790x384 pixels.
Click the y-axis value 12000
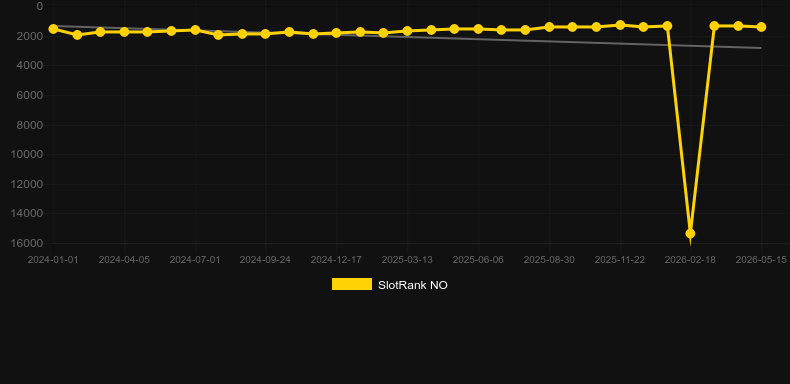coord(27,184)
